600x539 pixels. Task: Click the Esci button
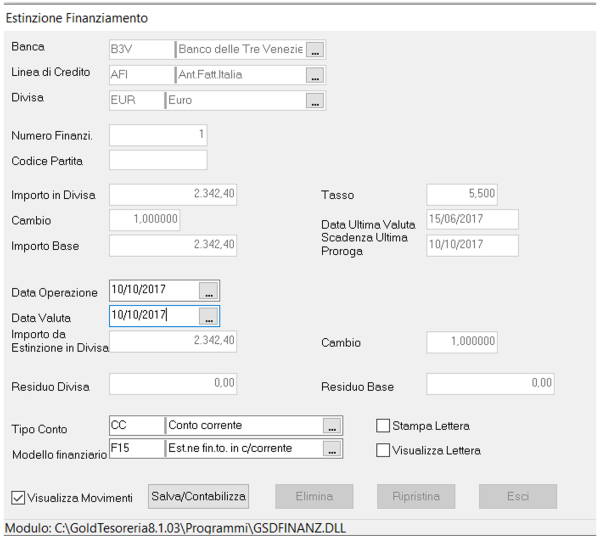click(x=517, y=496)
